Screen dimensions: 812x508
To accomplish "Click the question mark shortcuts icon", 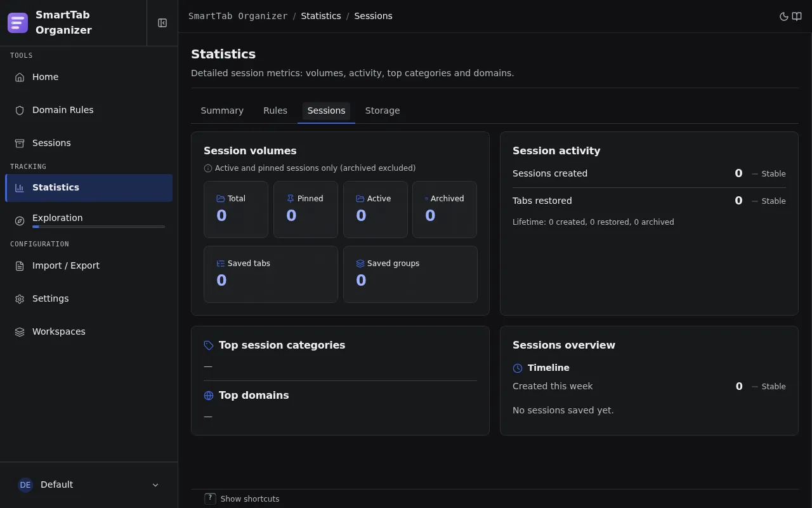I will pyautogui.click(x=210, y=498).
